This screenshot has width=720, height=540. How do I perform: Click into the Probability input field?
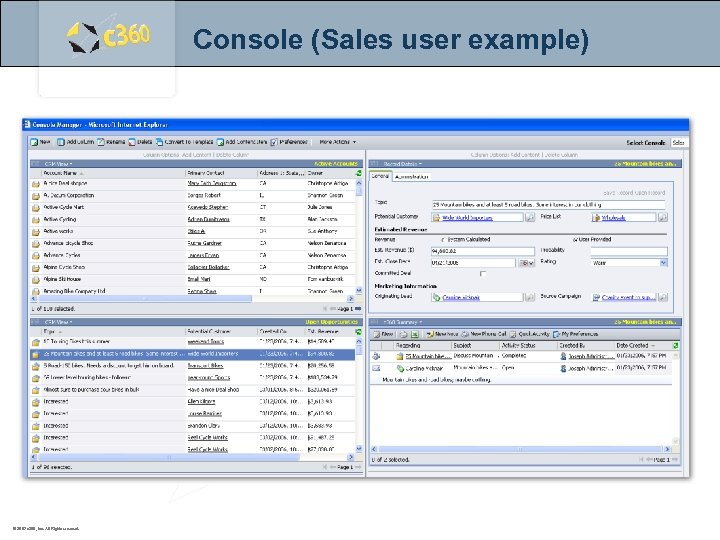629,251
